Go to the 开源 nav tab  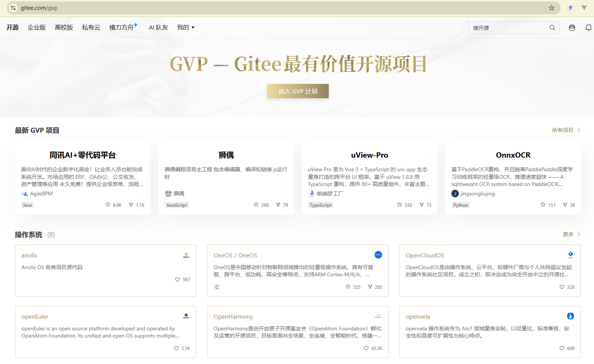pos(12,28)
